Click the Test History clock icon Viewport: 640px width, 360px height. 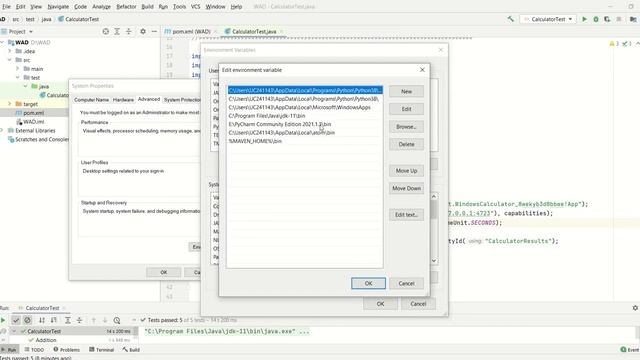117,320
